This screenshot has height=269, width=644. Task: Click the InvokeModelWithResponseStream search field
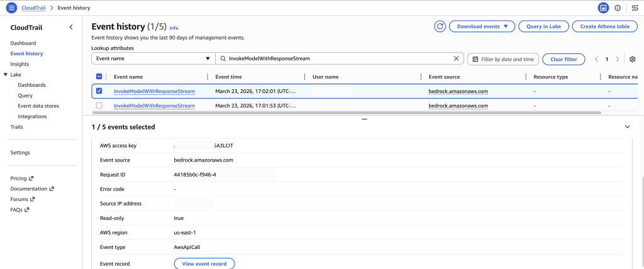click(339, 58)
